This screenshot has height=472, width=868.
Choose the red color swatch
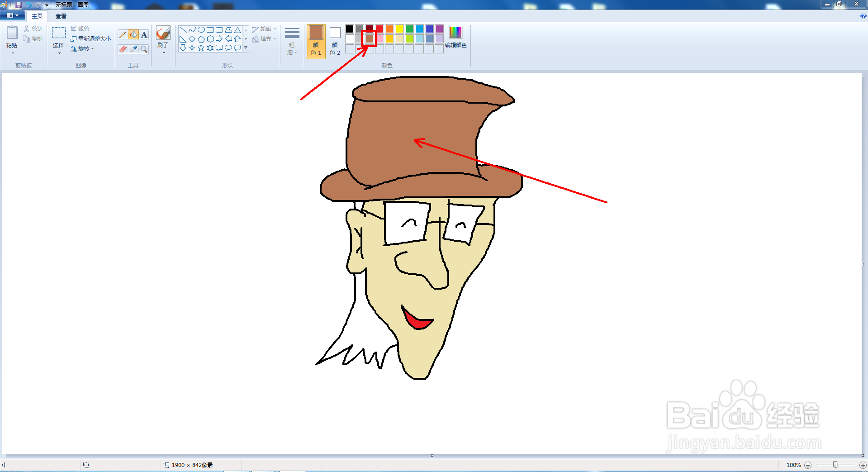379,29
